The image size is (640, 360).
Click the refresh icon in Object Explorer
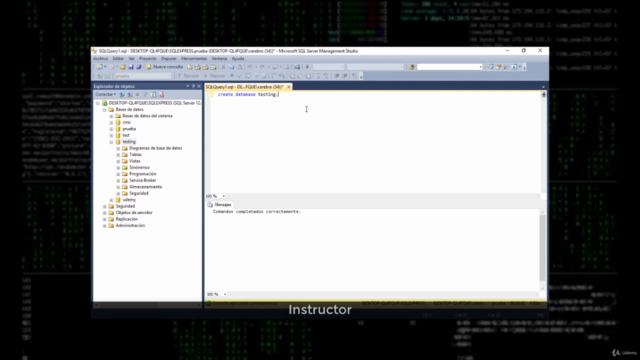153,94
